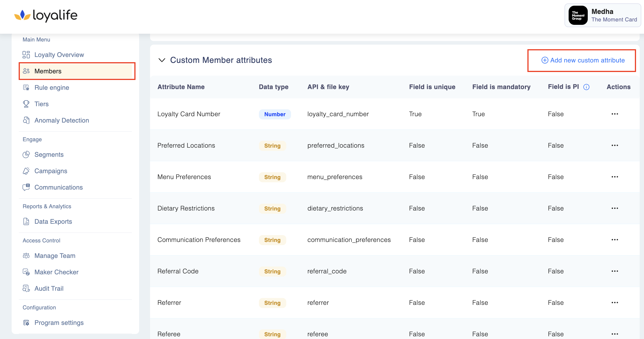Click the Tiers trophy icon

click(x=26, y=104)
